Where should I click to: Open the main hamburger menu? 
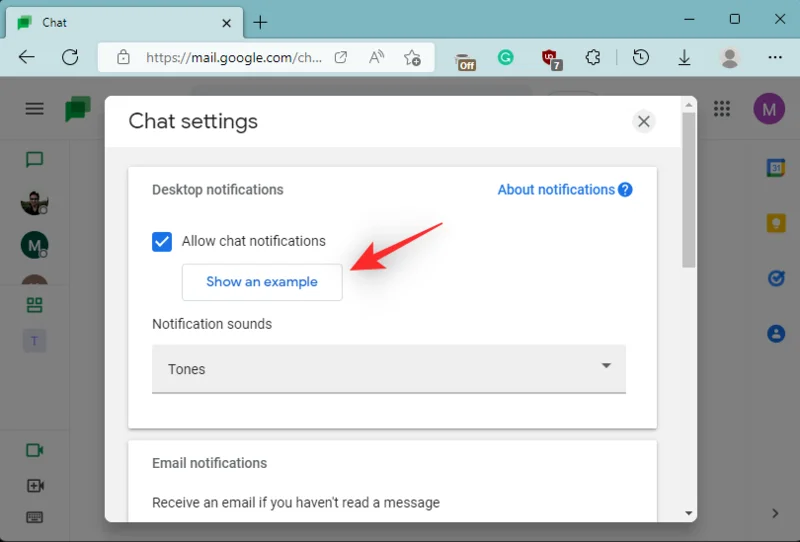35,108
